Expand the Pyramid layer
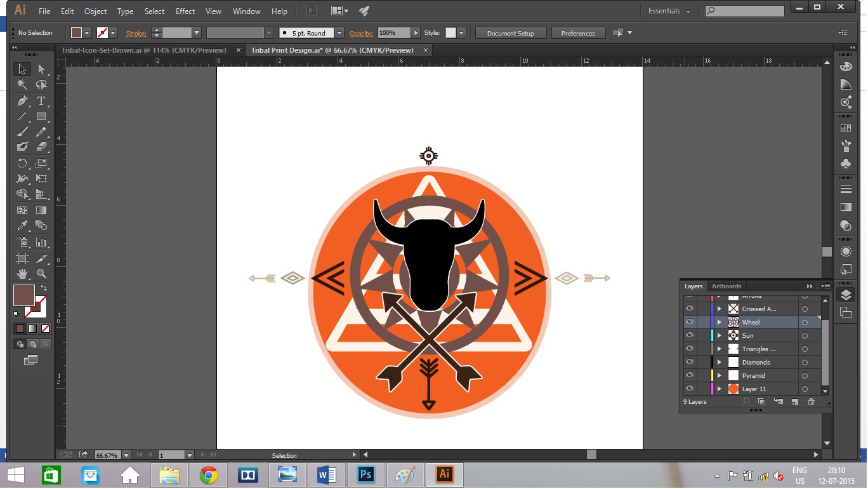This screenshot has height=489, width=868. pos(719,375)
